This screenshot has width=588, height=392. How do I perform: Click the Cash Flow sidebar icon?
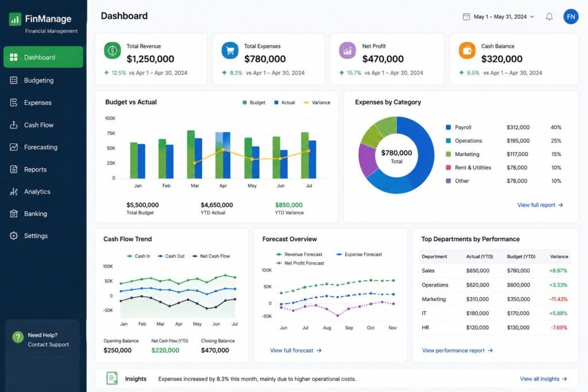click(14, 125)
